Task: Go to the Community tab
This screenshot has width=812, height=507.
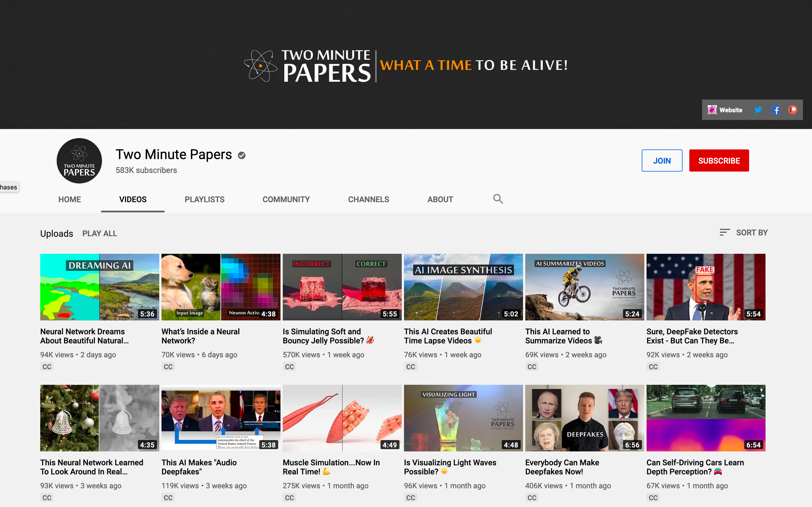Action: point(286,199)
